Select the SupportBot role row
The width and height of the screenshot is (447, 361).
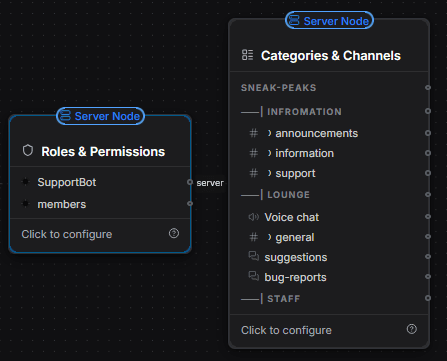tap(100, 182)
